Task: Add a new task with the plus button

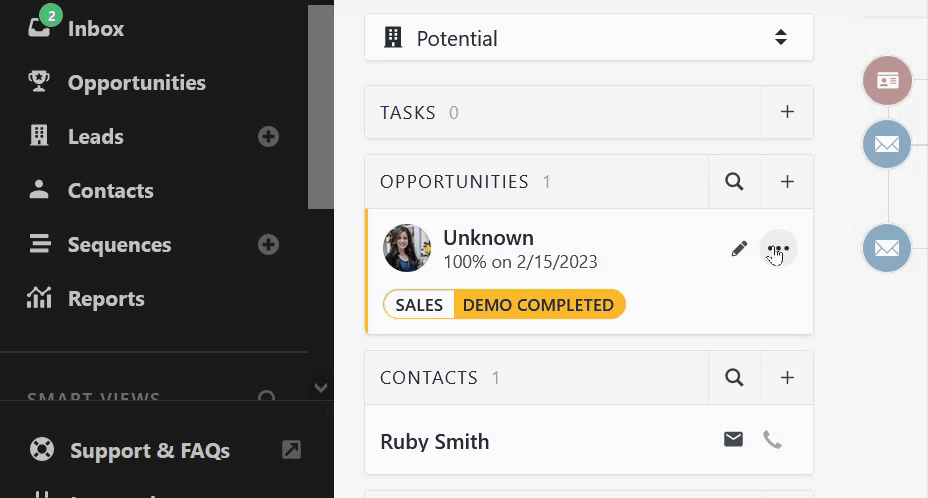Action: (787, 112)
